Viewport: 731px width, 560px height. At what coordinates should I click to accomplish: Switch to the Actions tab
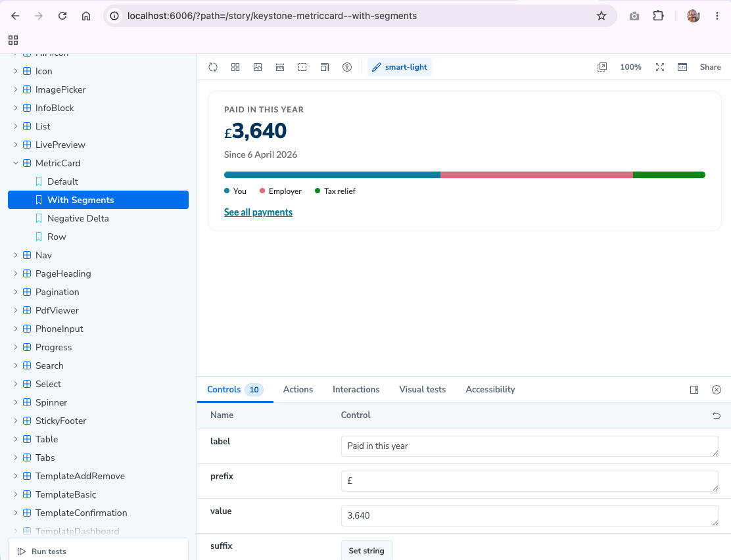[298, 389]
